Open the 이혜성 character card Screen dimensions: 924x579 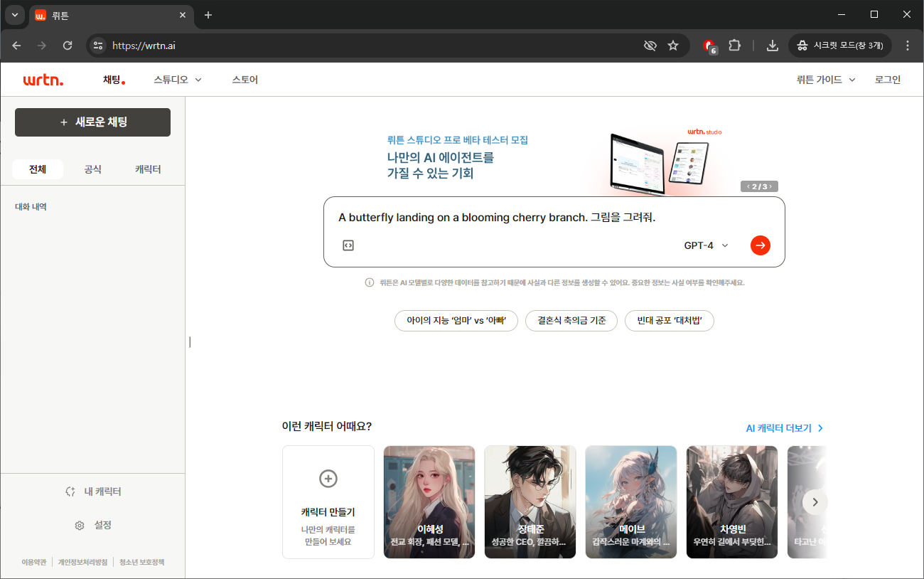(429, 502)
